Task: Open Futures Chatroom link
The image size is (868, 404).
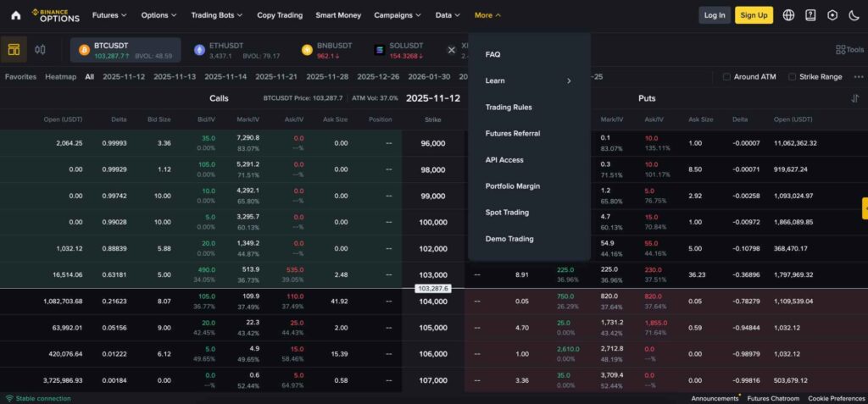Action: pyautogui.click(x=773, y=398)
